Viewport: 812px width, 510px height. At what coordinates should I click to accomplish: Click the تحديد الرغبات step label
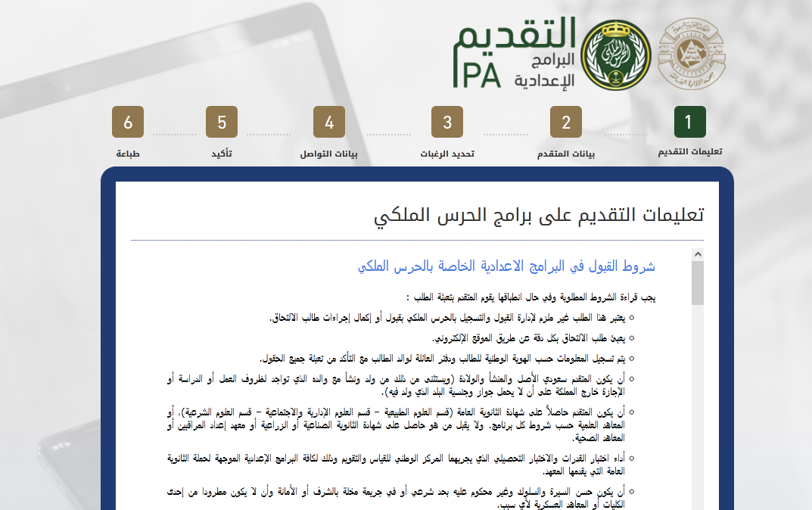click(x=447, y=154)
